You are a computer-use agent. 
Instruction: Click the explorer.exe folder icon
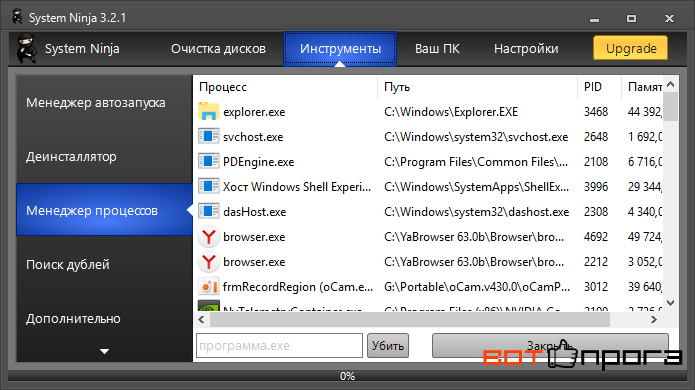click(208, 112)
